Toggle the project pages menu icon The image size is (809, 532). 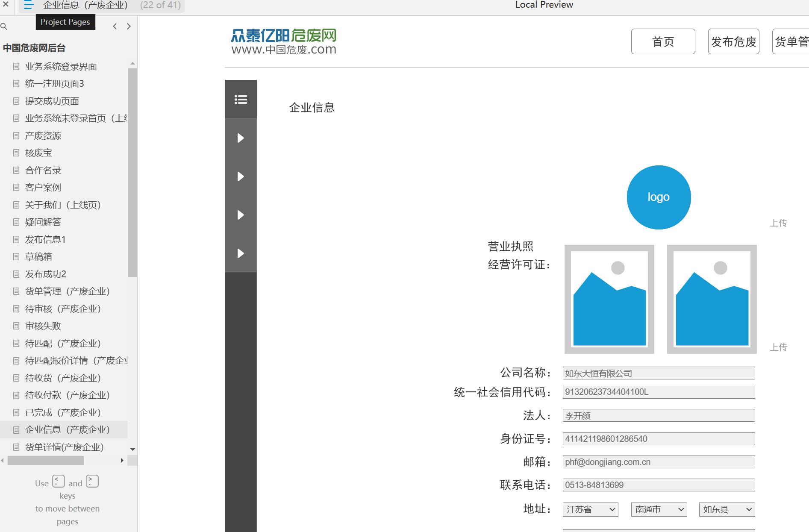pyautogui.click(x=29, y=6)
